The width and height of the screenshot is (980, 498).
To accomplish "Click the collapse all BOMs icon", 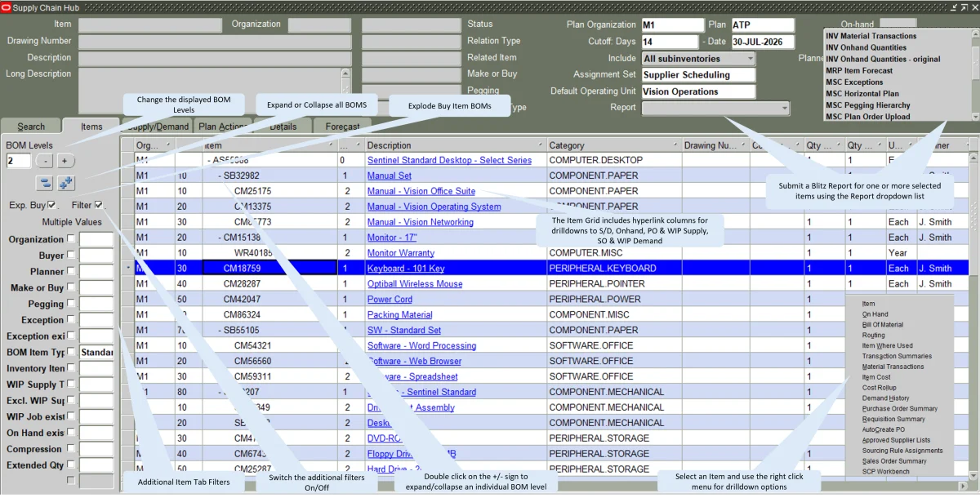I will pos(45,183).
